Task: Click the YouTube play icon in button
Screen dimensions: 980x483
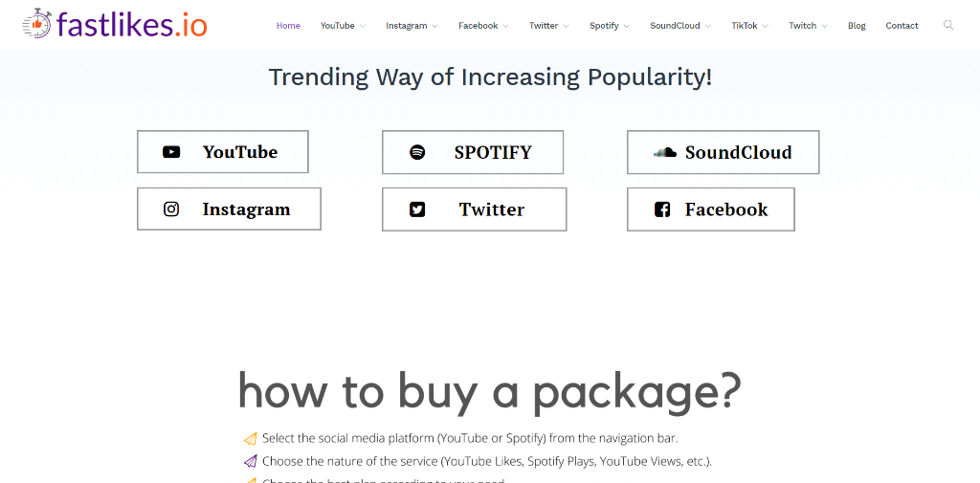Action: pyautogui.click(x=171, y=152)
